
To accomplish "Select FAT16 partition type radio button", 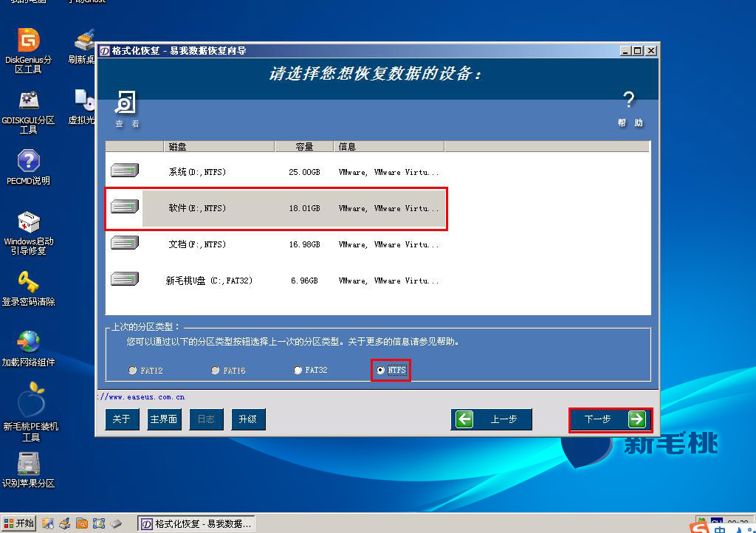I will [215, 370].
